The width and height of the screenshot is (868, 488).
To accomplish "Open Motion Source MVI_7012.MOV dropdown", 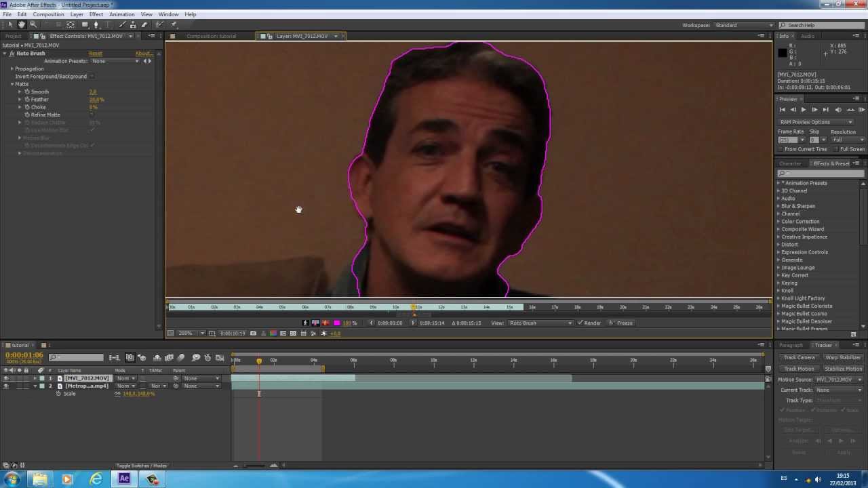I will point(839,380).
